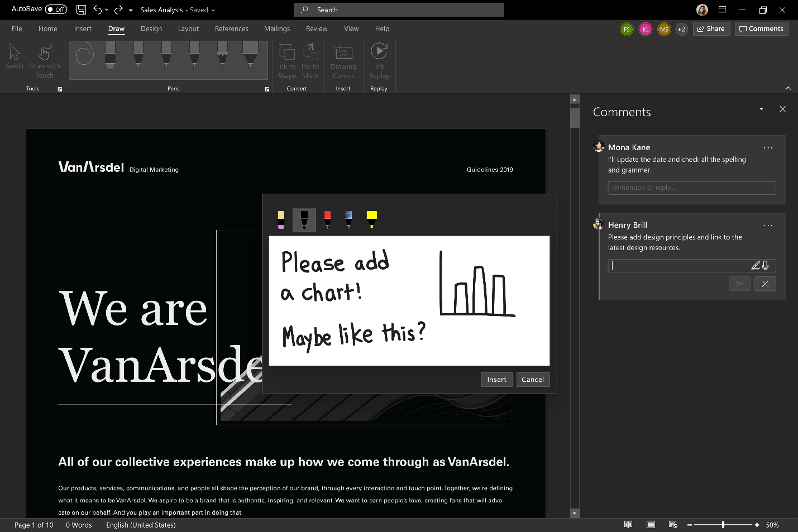Image resolution: width=798 pixels, height=532 pixels.
Task: Open ink annotation mode for the comment reply
Action: tap(756, 265)
